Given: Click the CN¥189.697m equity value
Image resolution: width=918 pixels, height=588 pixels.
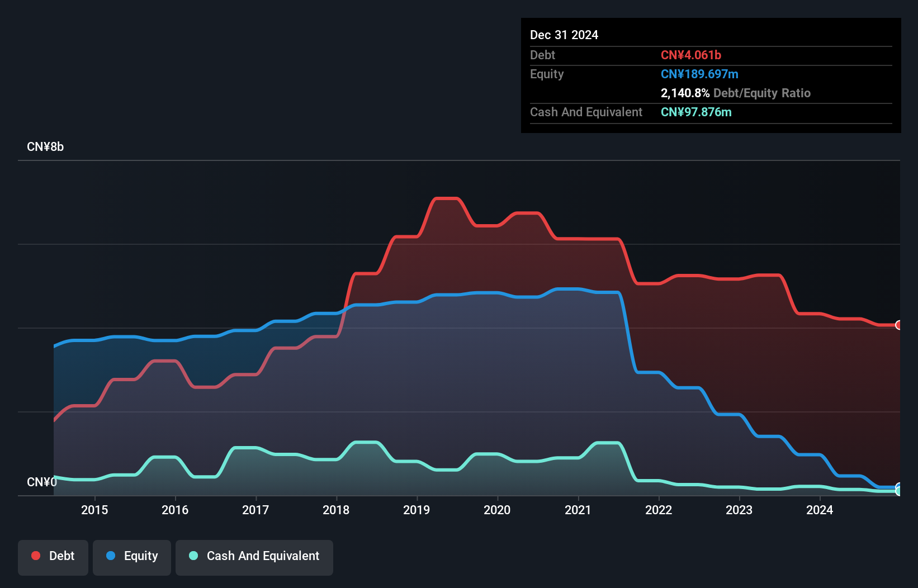Looking at the screenshot, I should click(x=699, y=74).
